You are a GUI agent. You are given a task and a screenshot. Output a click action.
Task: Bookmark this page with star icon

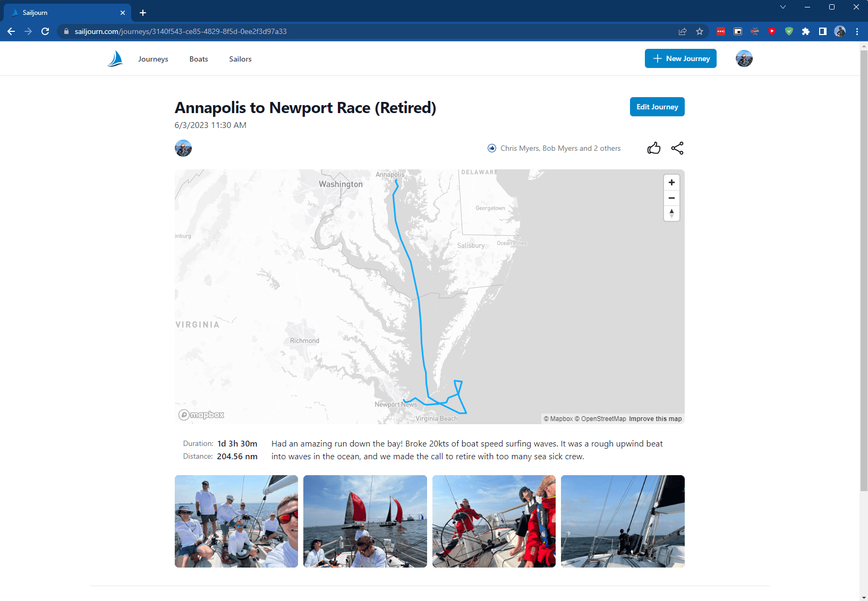700,31
